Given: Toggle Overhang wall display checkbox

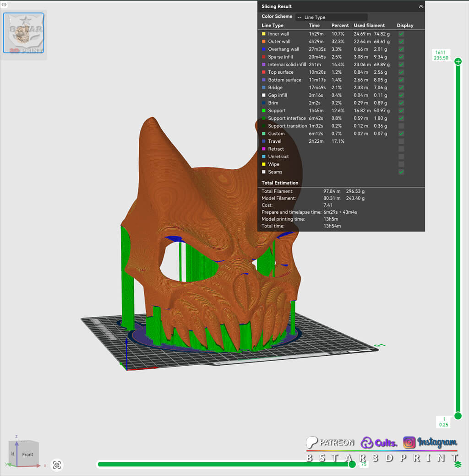Looking at the screenshot, I should click(401, 49).
